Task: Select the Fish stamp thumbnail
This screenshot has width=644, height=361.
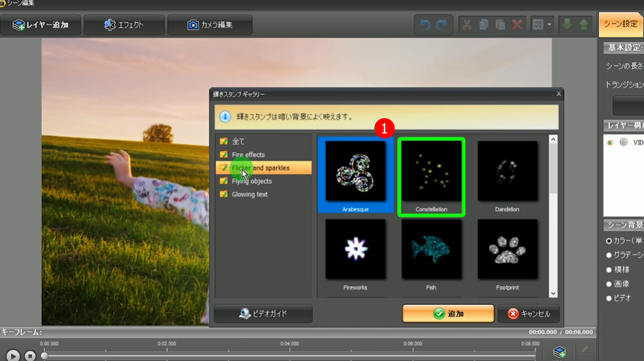Action: point(431,249)
